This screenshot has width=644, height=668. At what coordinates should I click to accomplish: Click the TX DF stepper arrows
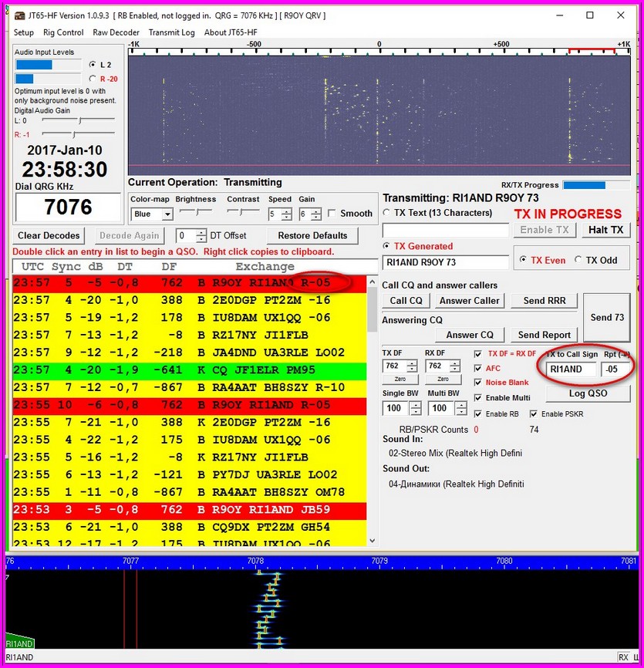tap(412, 366)
